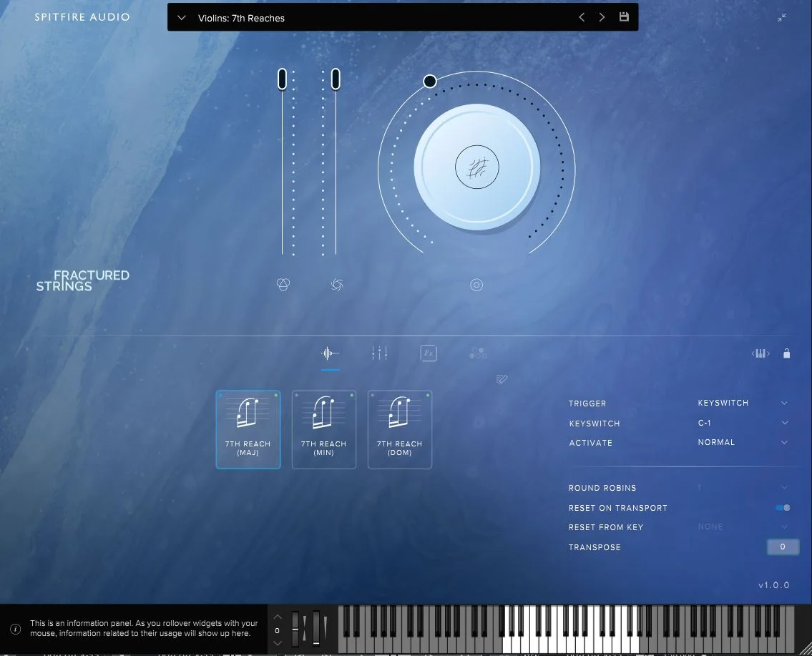This screenshot has height=656, width=812.
Task: Click the collapse view icon in the top-right corner
Action: [782, 18]
